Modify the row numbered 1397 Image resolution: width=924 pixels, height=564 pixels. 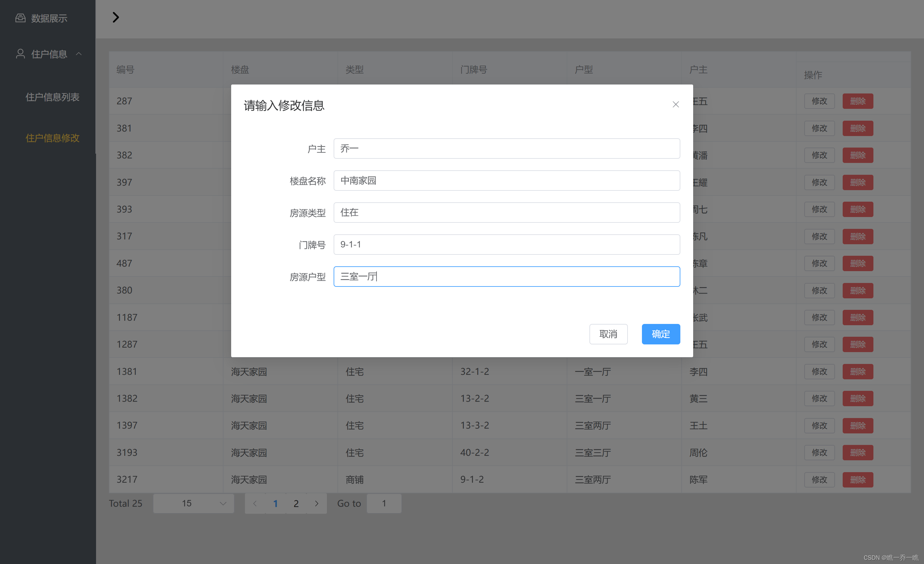(x=819, y=426)
